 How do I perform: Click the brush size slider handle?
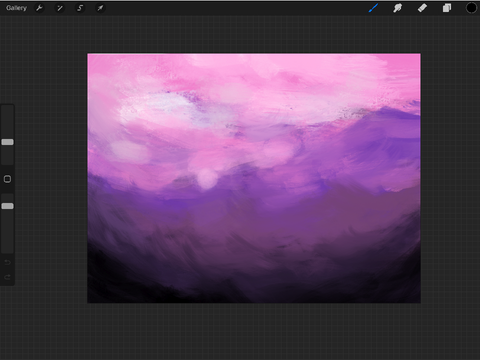[7, 142]
